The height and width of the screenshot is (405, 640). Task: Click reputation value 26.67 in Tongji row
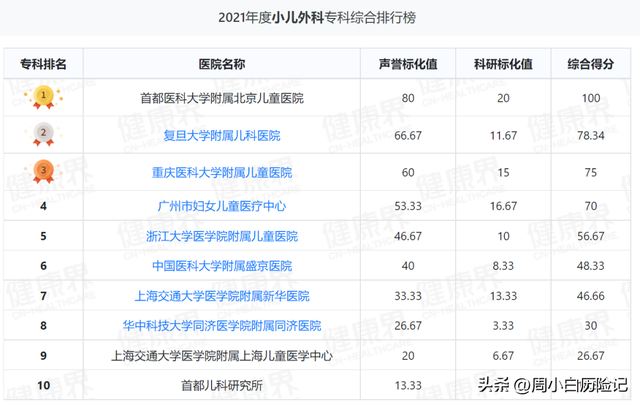tap(408, 326)
